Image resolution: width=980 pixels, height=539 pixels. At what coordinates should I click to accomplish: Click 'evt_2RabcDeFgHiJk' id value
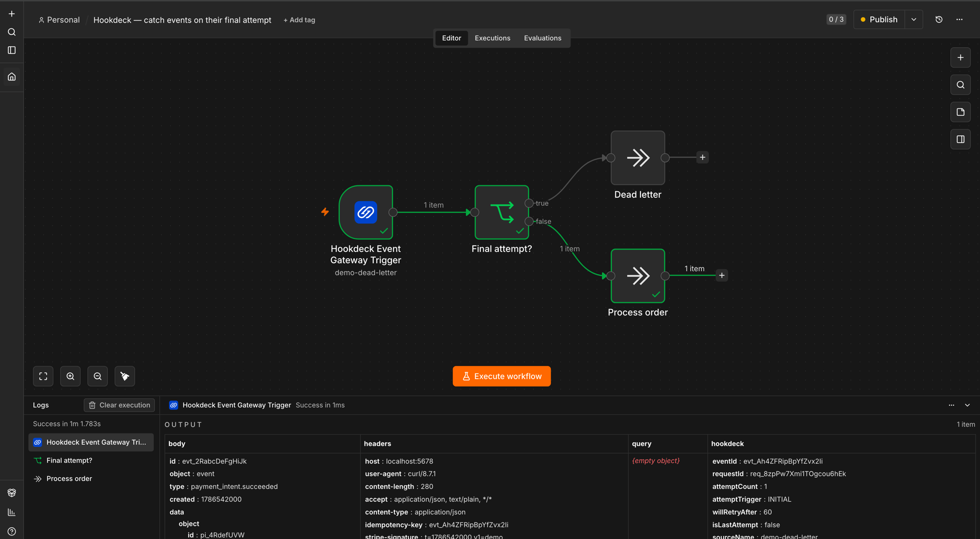coord(214,461)
